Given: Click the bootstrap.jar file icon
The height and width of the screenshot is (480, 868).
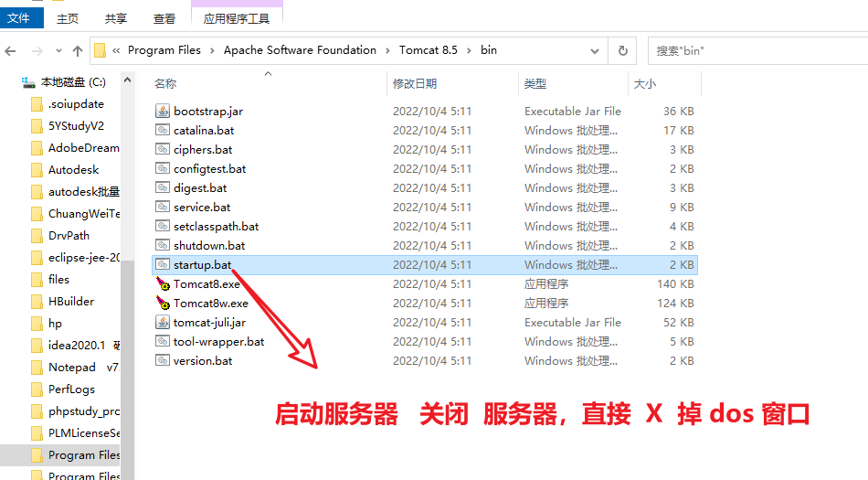Looking at the screenshot, I should [x=163, y=111].
